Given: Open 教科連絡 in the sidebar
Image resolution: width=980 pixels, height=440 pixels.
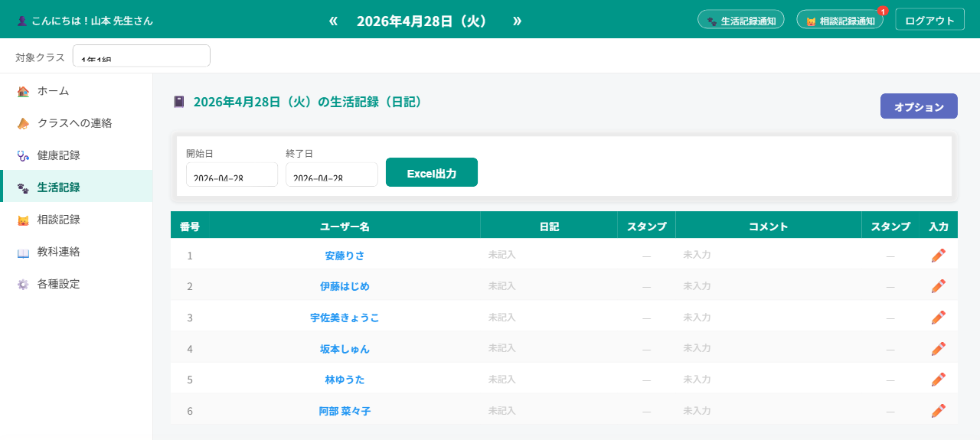Looking at the screenshot, I should click(77, 252).
